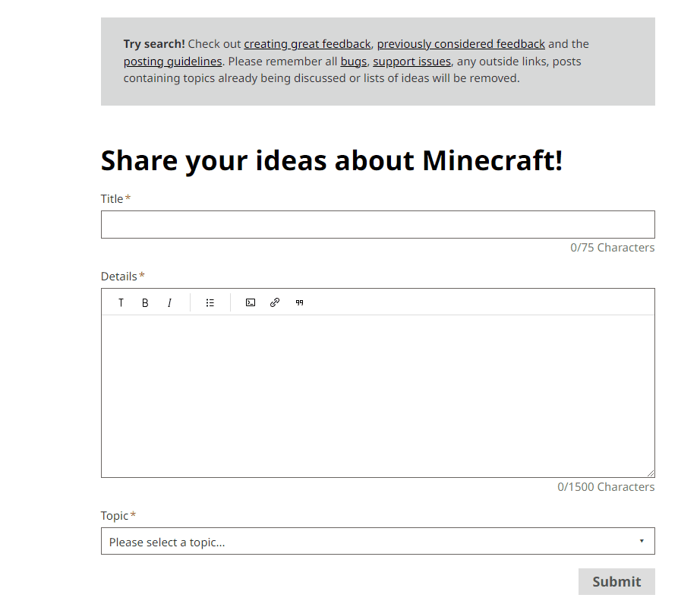Open the 'creating great feedback' link
700x601 pixels.
pyautogui.click(x=307, y=44)
